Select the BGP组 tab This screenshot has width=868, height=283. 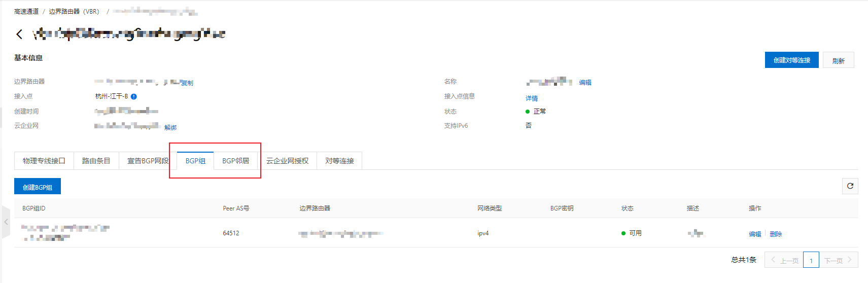click(195, 161)
